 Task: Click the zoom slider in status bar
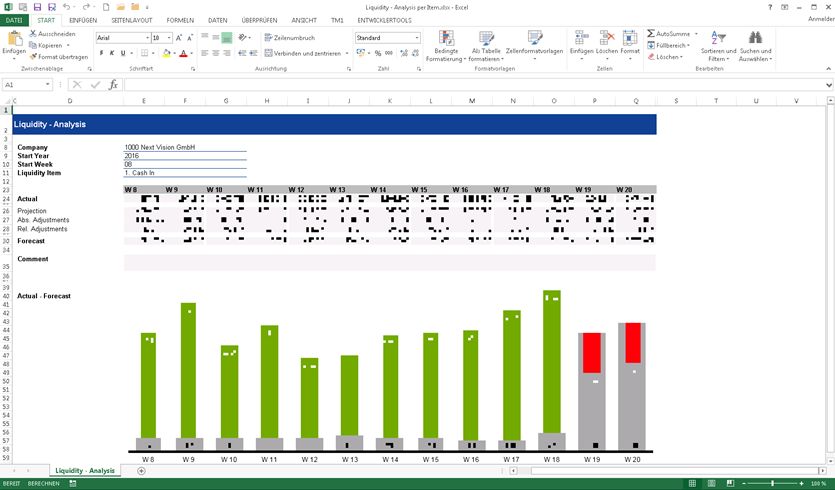pyautogui.click(x=773, y=483)
